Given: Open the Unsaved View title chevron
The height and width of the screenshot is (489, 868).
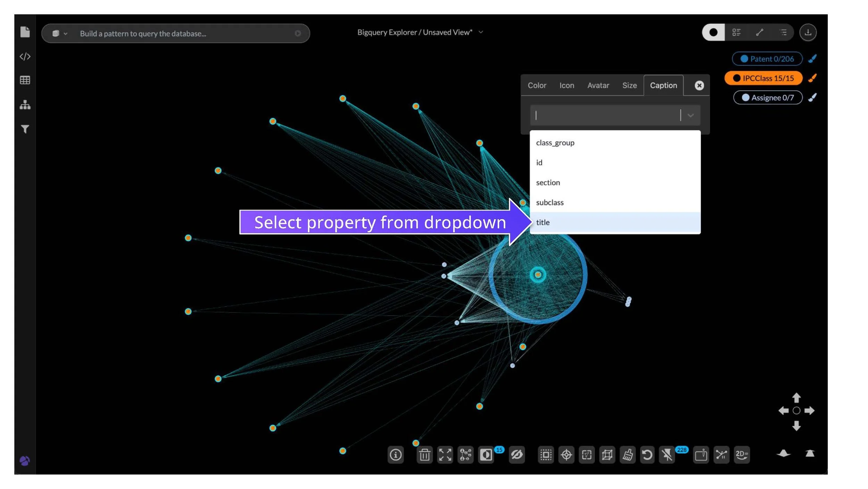Looking at the screenshot, I should 481,32.
